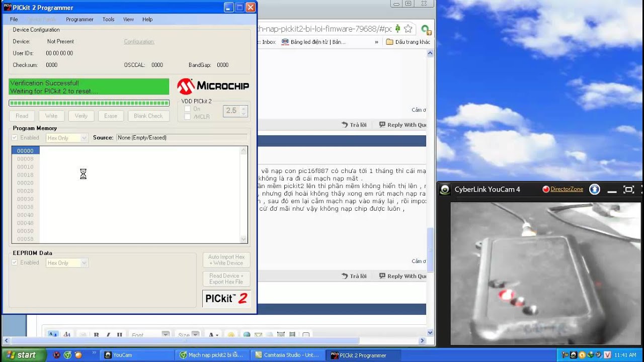Switch to YouCam in the taskbar
The width and height of the screenshot is (644, 362).
[137, 355]
